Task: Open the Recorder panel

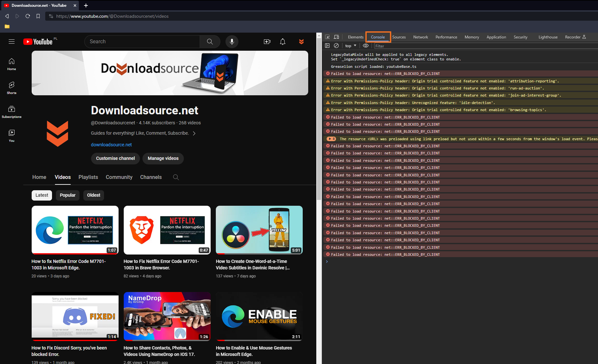Action: [x=576, y=37]
